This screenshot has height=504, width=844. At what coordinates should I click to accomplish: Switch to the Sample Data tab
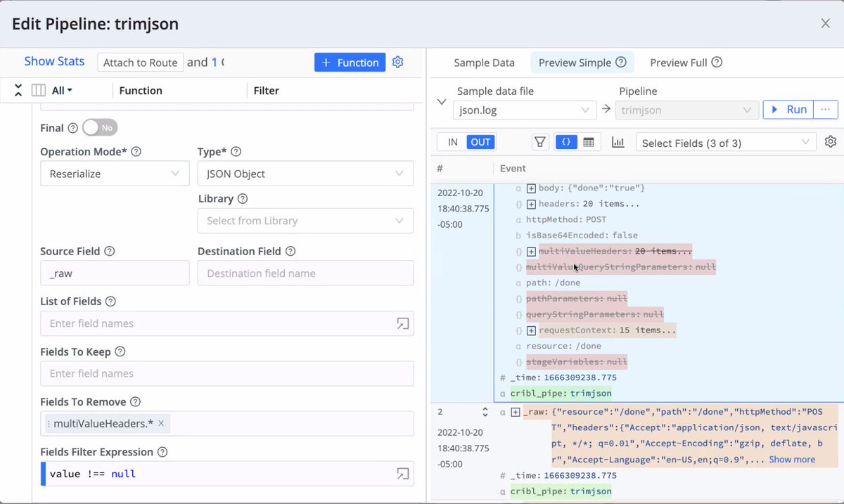pos(484,63)
